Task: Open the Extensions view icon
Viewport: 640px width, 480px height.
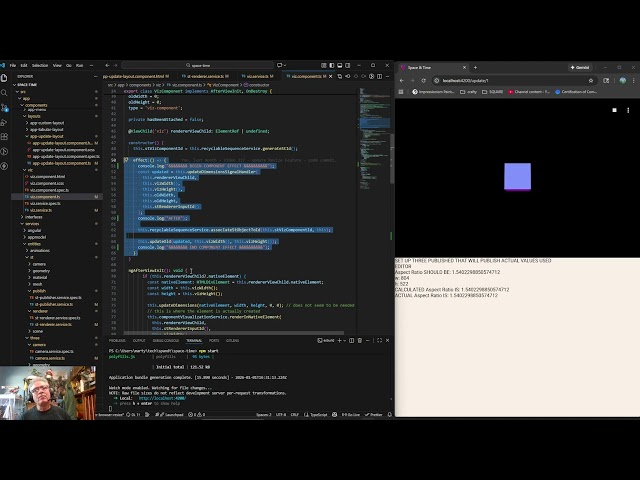Action: coord(4,137)
